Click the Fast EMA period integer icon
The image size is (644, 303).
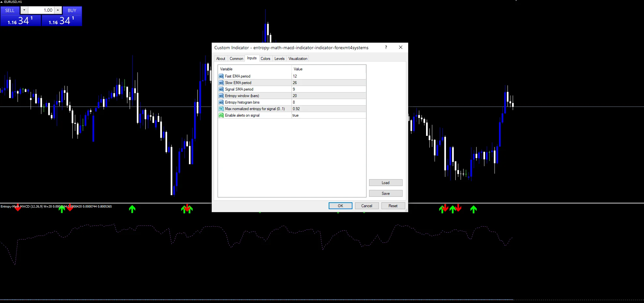click(221, 76)
